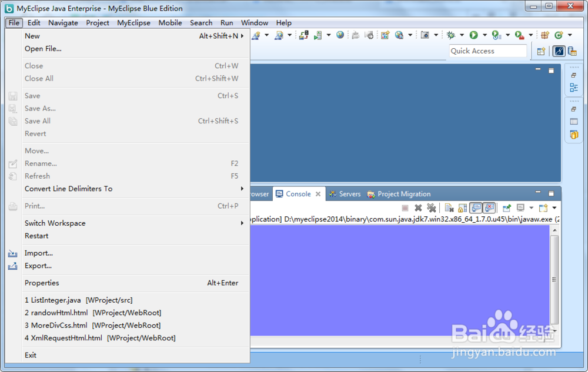Click the green bug Debug icon

[x=451, y=35]
